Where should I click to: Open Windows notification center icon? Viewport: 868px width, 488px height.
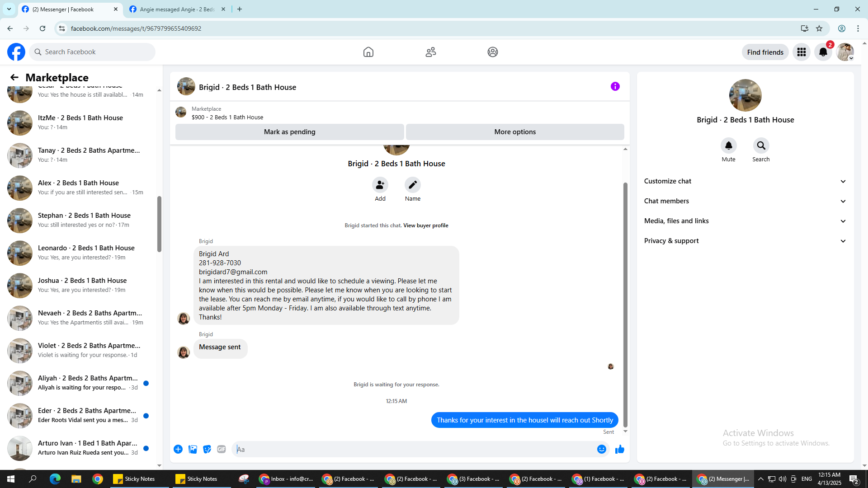tap(854, 479)
